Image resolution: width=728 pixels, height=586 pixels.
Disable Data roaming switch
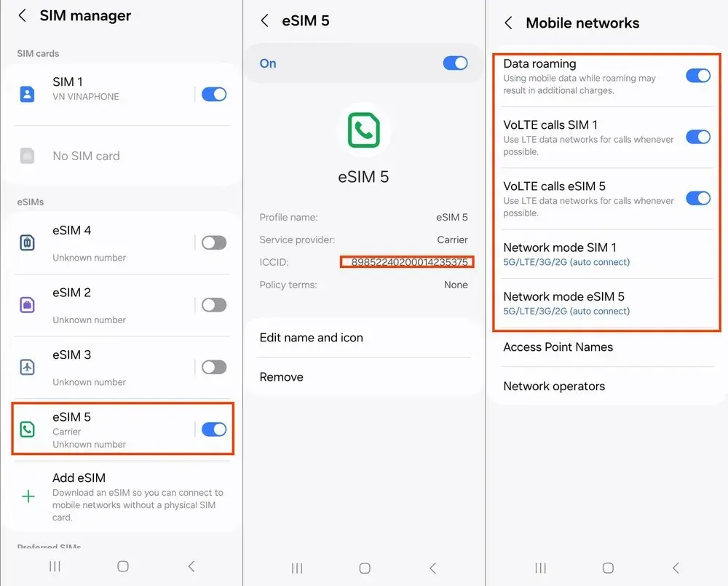click(x=698, y=76)
